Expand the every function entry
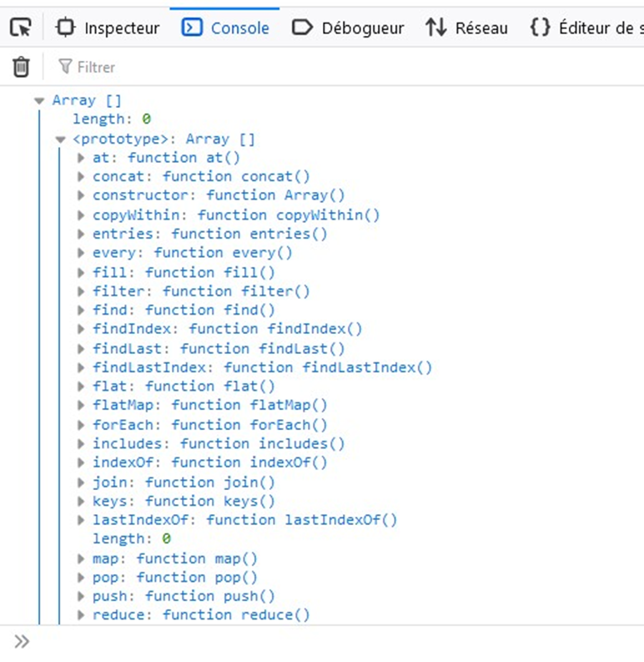 click(81, 253)
